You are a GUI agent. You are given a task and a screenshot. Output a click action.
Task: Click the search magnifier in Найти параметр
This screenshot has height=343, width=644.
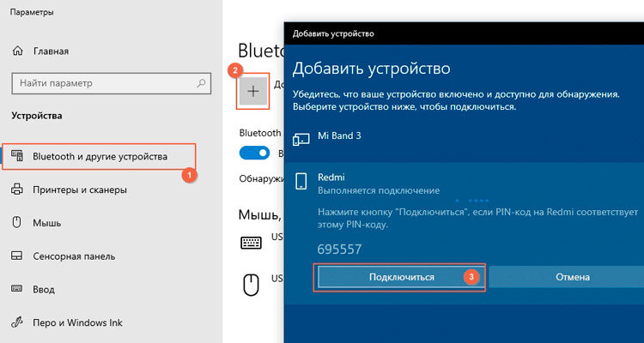(201, 83)
